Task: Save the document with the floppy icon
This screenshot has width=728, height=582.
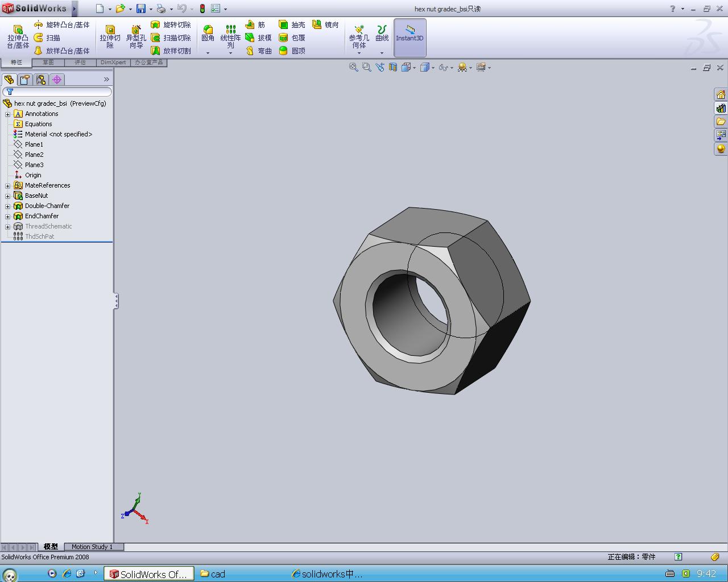Action: click(140, 9)
